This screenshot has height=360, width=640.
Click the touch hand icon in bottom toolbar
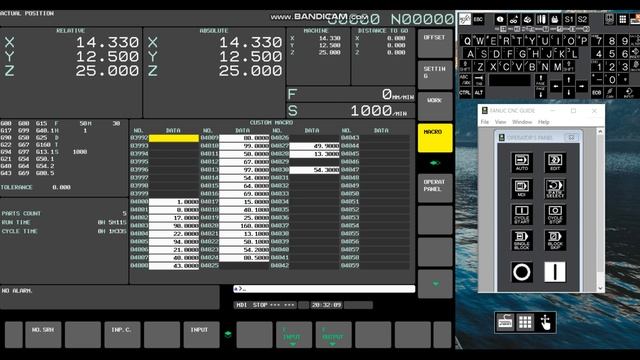pyautogui.click(x=545, y=322)
